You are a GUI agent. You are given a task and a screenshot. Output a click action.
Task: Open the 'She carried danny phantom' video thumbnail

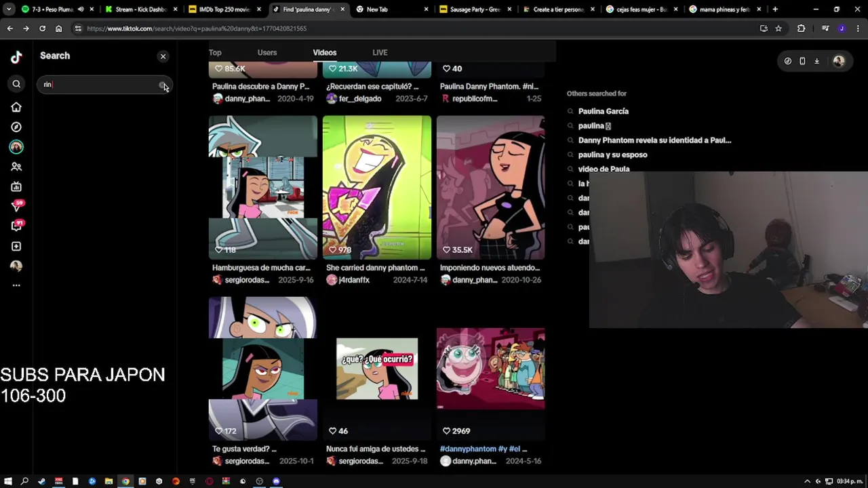click(377, 187)
